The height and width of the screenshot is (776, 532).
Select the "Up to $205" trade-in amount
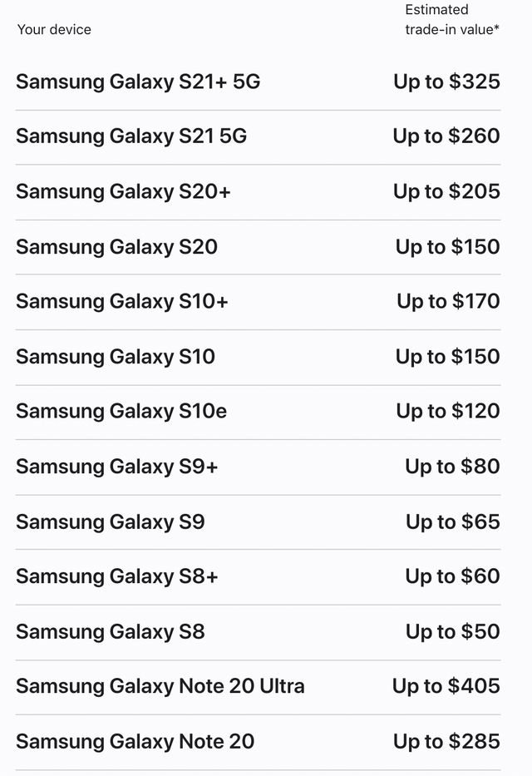(x=446, y=191)
